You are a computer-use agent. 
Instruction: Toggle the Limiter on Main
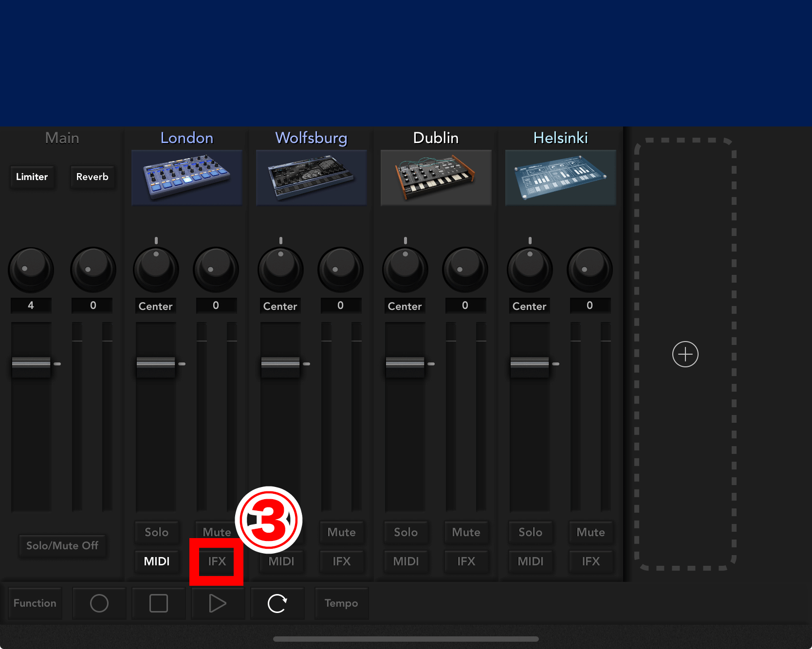tap(32, 177)
